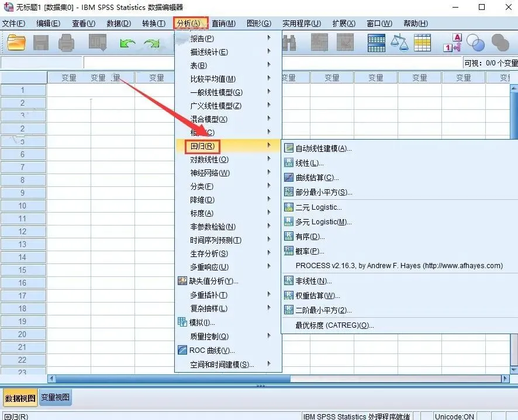The width and height of the screenshot is (518, 420).
Task: Expand the 描述统计(E) submenu arrow
Action: (x=269, y=51)
